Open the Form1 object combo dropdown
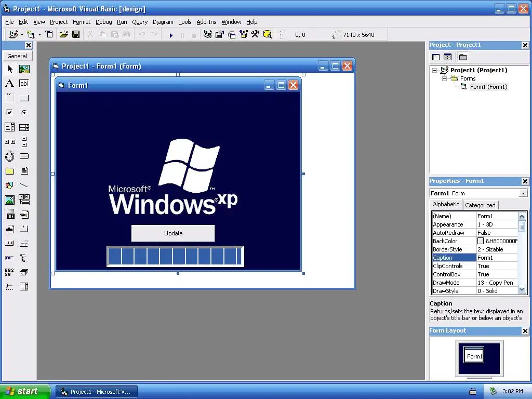This screenshot has height=399, width=532. pyautogui.click(x=524, y=193)
